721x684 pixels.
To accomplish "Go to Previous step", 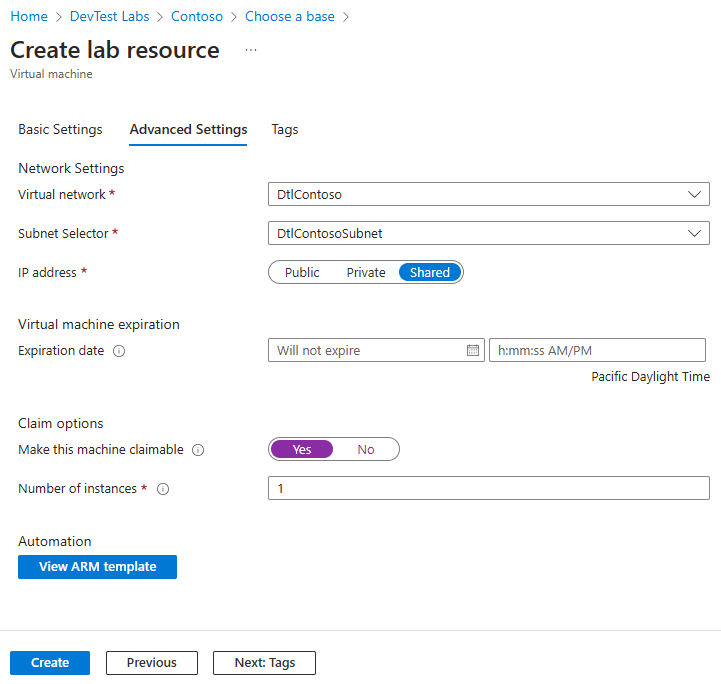I will point(152,662).
